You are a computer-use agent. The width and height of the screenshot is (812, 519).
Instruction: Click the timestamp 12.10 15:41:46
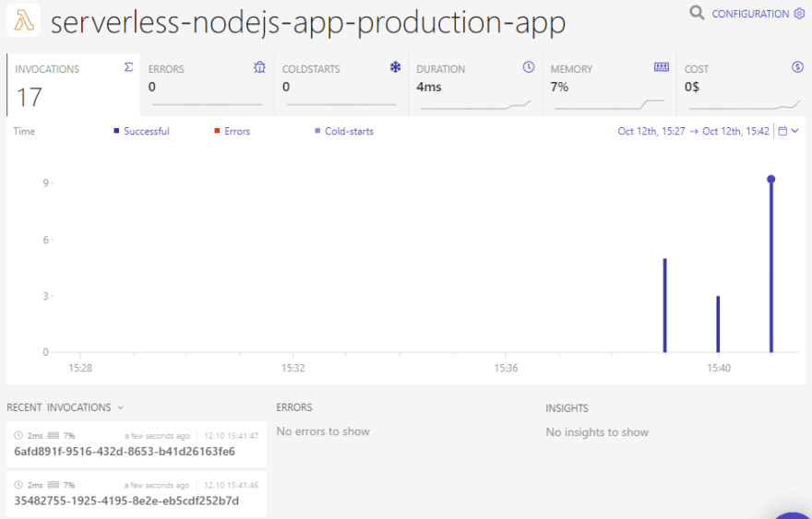pyautogui.click(x=231, y=486)
